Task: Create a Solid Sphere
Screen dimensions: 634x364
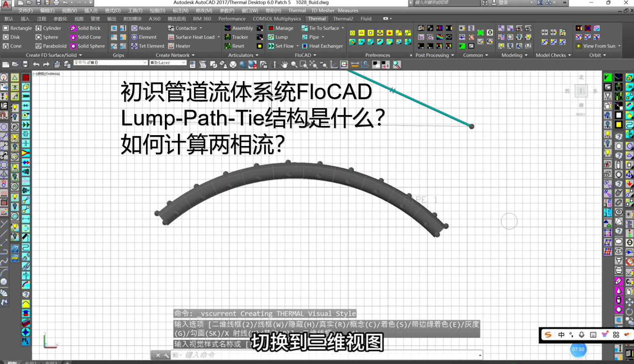Action: (x=87, y=46)
